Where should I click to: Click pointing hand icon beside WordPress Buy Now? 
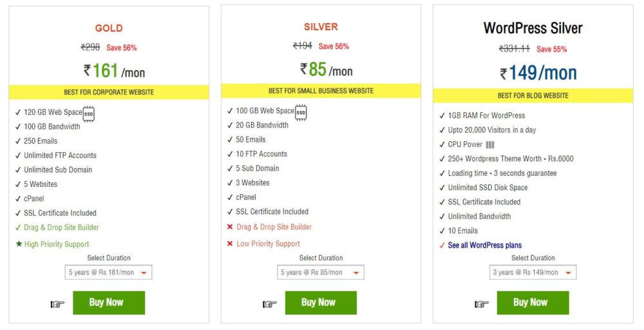[482, 304]
